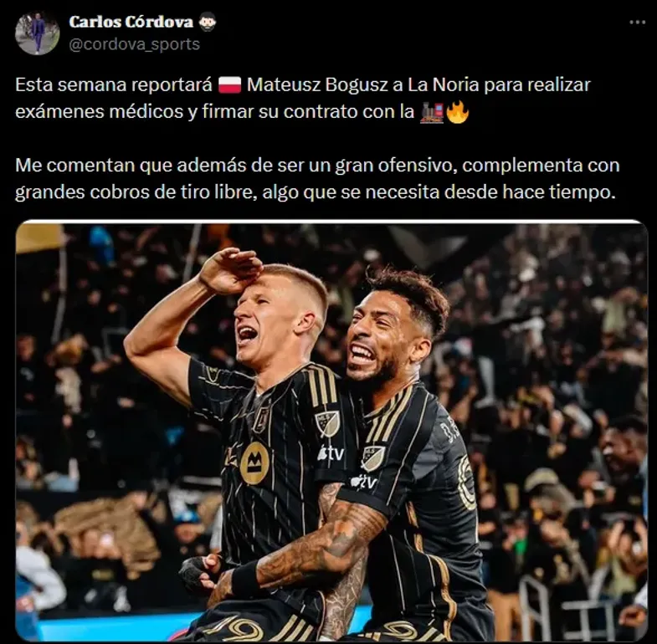
Task: Click the locomotive emoji in the tweet
Action: point(432,112)
